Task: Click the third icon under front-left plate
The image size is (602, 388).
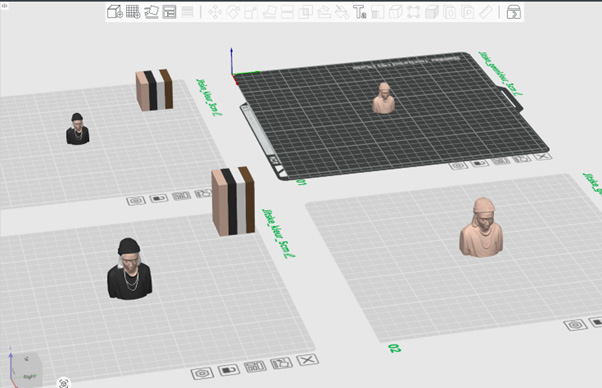Action: (x=255, y=367)
